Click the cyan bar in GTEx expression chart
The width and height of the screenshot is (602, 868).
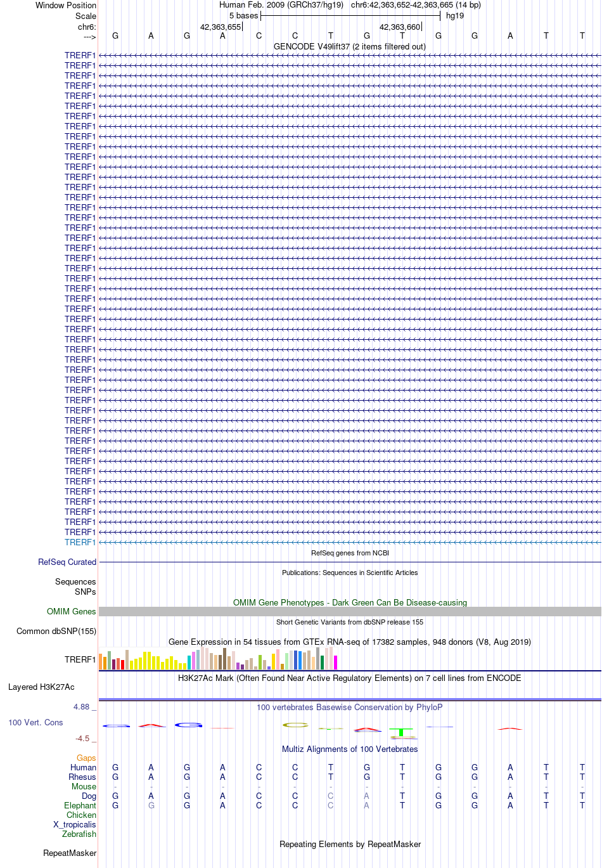click(x=189, y=663)
